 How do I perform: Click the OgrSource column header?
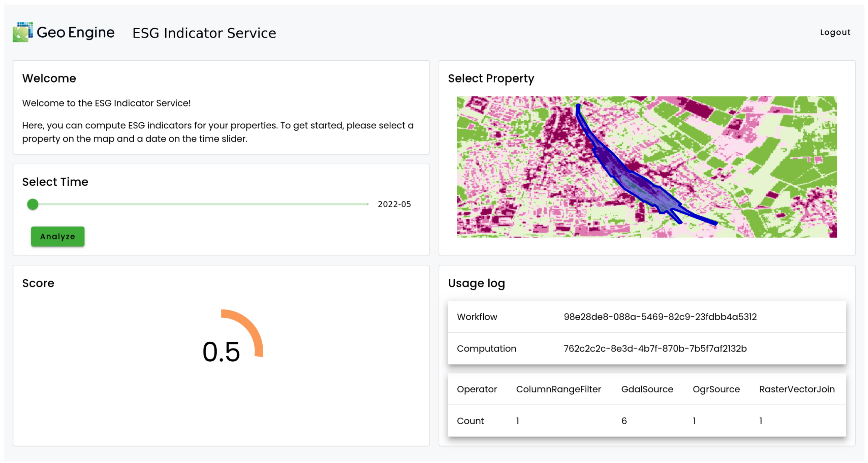tap(716, 389)
